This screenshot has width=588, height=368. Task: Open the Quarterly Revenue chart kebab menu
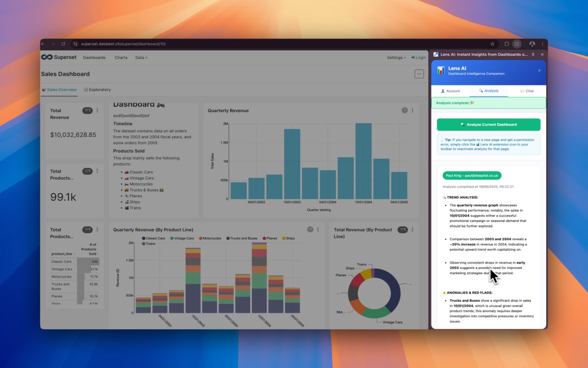(x=413, y=110)
